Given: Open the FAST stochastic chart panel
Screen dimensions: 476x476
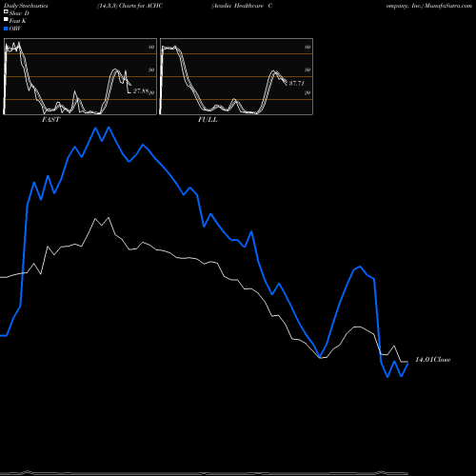Looking at the screenshot, I should click(80, 76).
